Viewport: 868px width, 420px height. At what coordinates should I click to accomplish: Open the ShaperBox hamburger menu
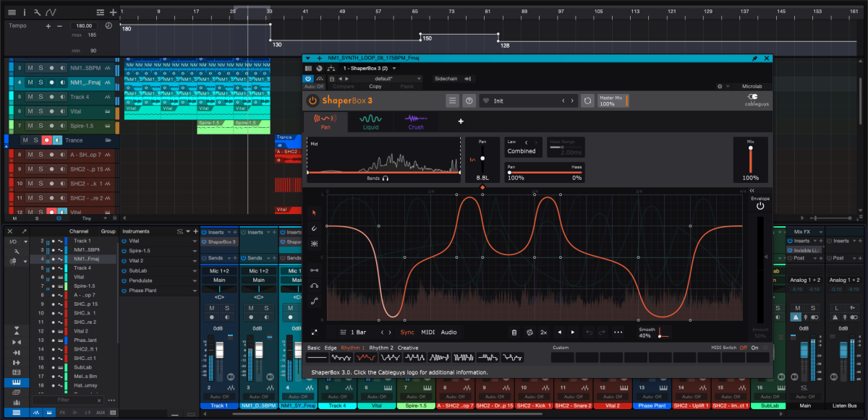[452, 100]
